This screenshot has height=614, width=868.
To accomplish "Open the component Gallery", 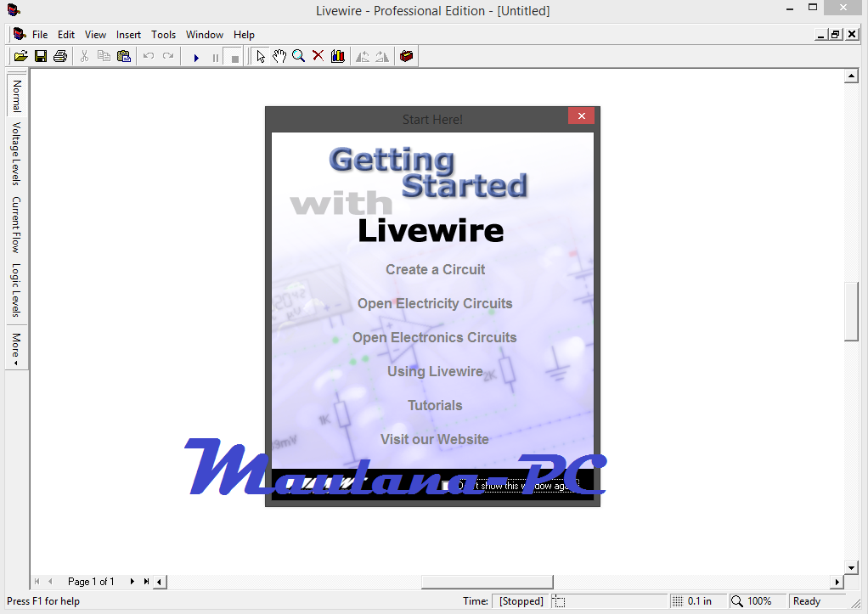I will (406, 56).
